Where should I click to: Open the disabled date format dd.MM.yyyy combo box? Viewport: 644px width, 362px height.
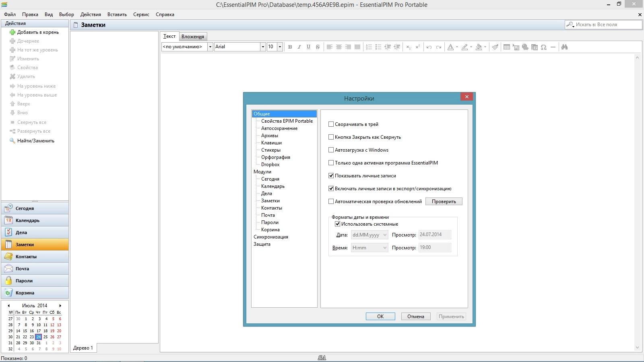(369, 235)
